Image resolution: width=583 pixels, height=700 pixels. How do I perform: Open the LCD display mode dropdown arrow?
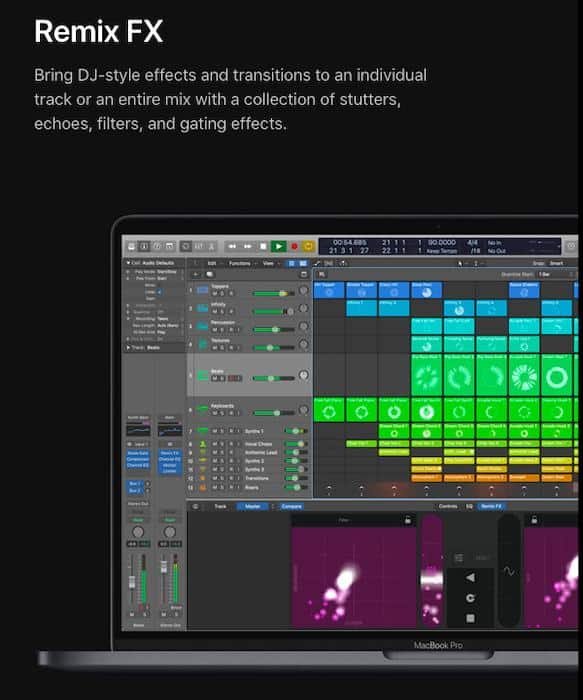coord(558,246)
